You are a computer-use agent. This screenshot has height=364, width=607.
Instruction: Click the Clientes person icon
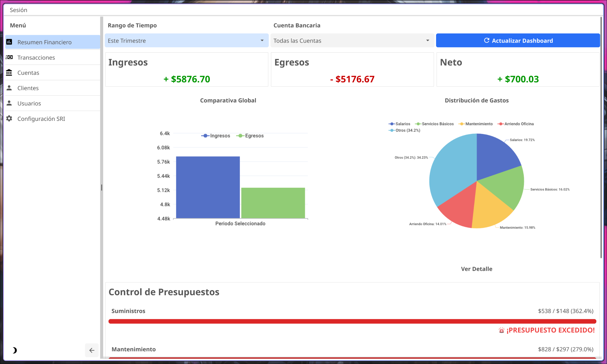click(x=9, y=88)
